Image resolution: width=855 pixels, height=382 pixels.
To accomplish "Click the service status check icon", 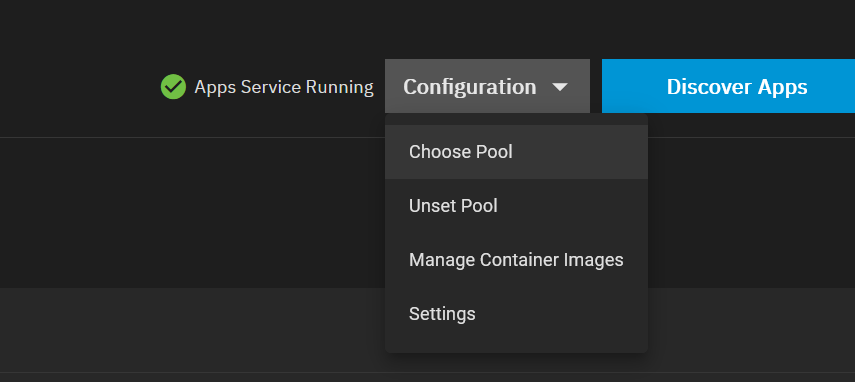I will point(173,87).
